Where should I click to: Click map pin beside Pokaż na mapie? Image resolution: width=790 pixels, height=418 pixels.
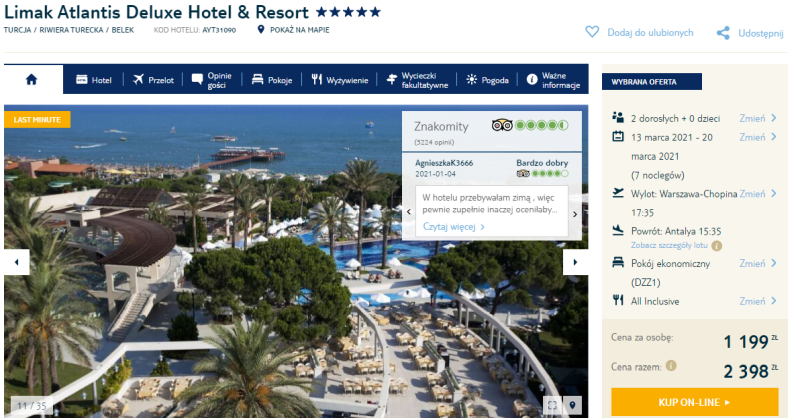[260, 30]
